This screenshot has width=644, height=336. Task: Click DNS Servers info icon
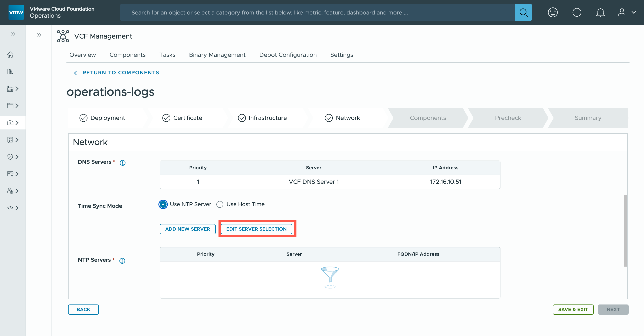pos(122,163)
